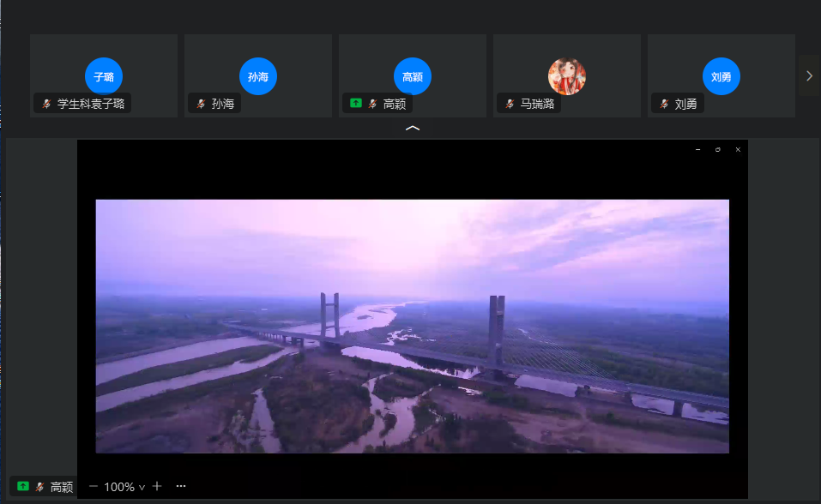Click 高颖 presenter name at bottom left
The image size is (821, 504).
click(62, 487)
